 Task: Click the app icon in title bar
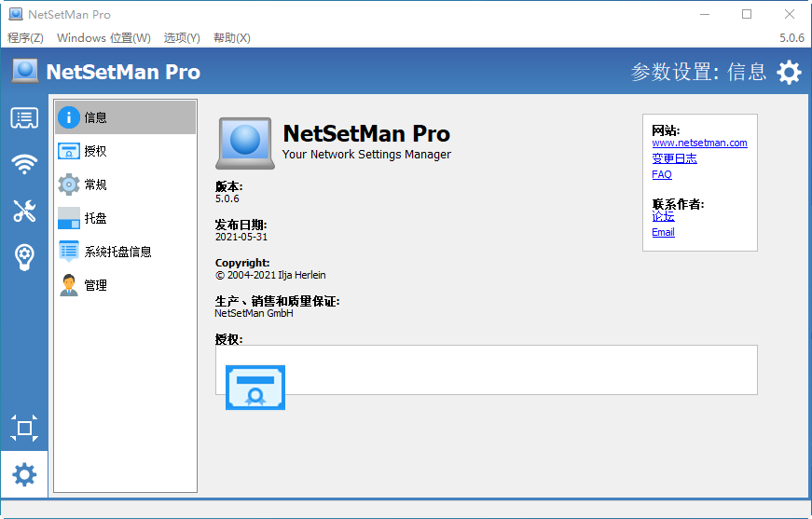click(x=16, y=14)
